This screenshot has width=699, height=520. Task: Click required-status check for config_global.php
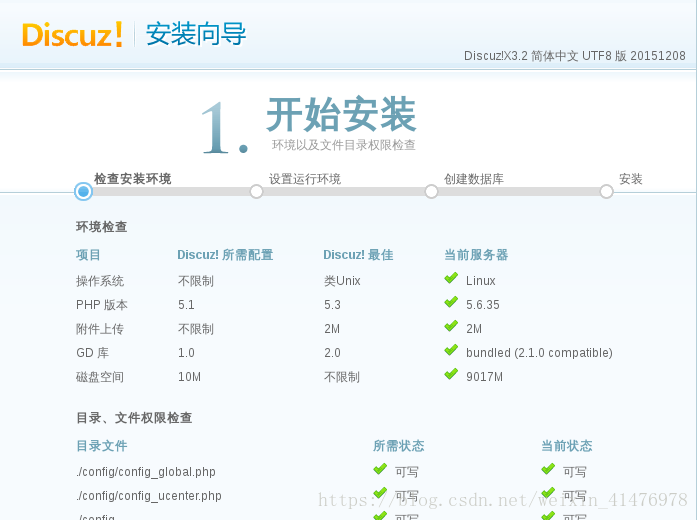point(380,469)
